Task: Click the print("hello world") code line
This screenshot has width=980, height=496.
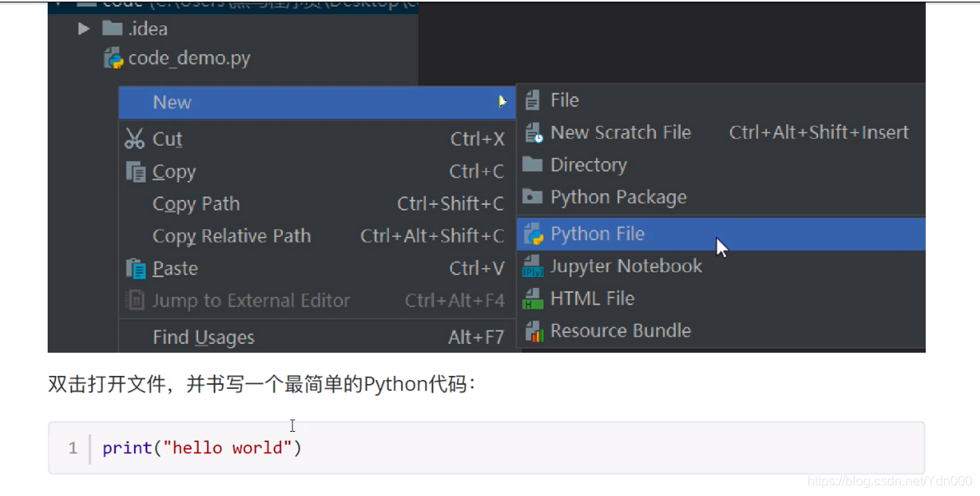Action: (x=202, y=447)
